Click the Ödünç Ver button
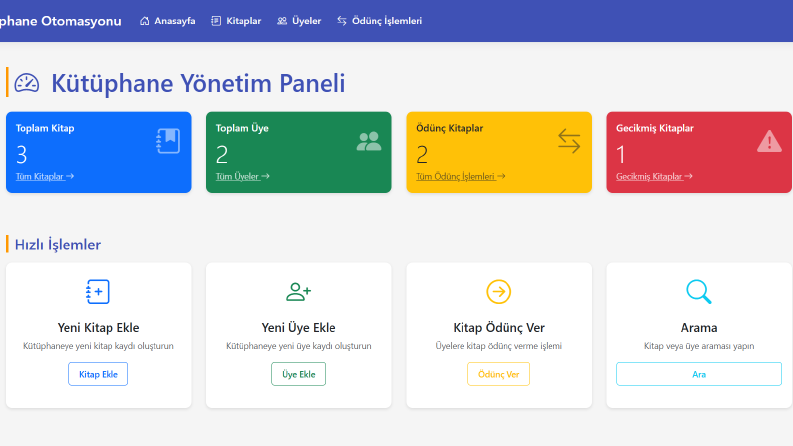 click(498, 374)
